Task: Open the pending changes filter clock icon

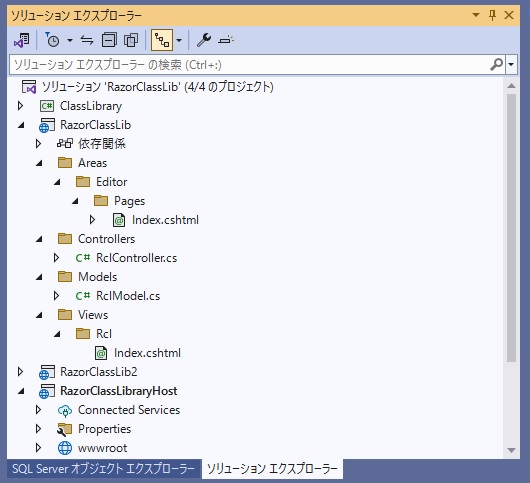Action: (x=52, y=40)
